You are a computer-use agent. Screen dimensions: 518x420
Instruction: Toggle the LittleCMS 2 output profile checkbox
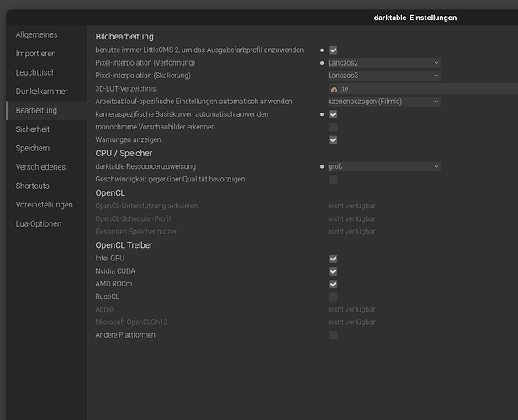333,50
